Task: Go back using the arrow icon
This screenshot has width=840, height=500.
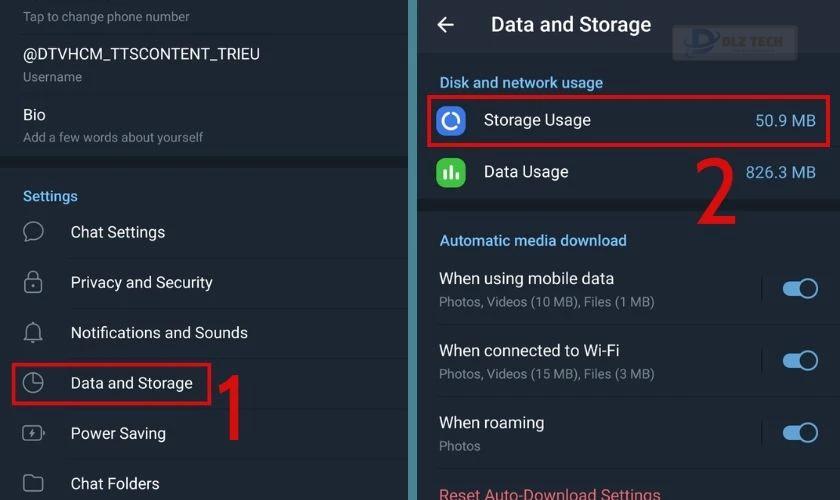Action: click(445, 25)
